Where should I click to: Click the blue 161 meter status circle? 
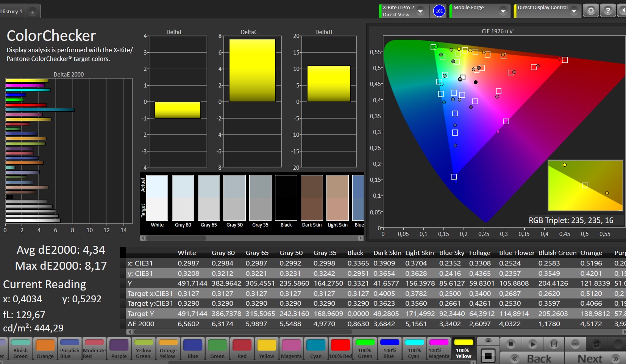439,11
